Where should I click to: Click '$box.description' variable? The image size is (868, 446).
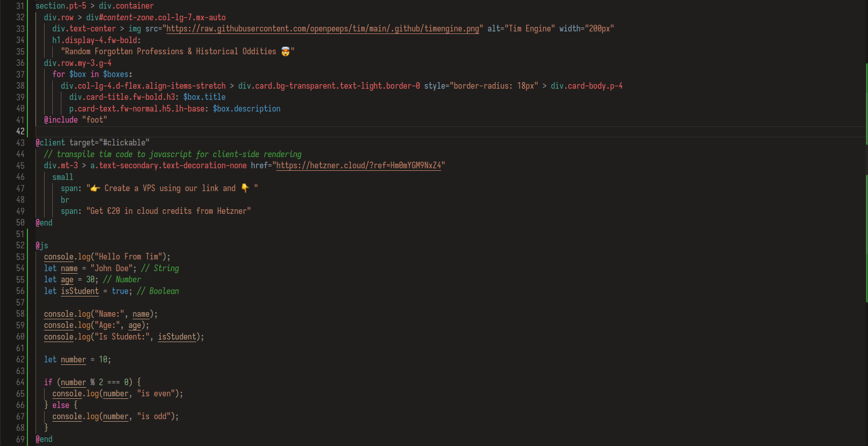point(247,109)
